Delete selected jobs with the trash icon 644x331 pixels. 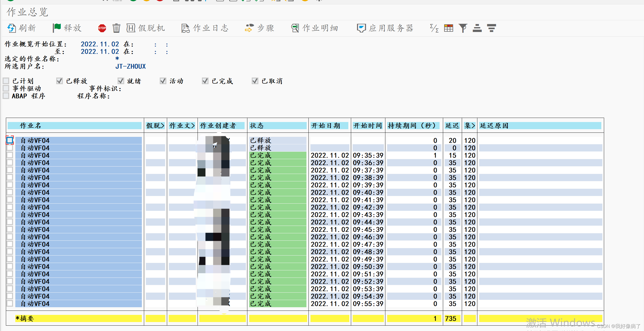click(117, 28)
